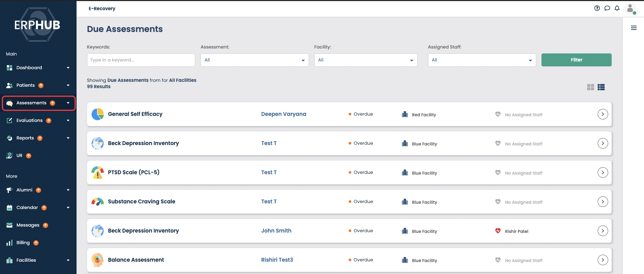
Task: Open Messages from the sidebar
Action: tap(28, 225)
